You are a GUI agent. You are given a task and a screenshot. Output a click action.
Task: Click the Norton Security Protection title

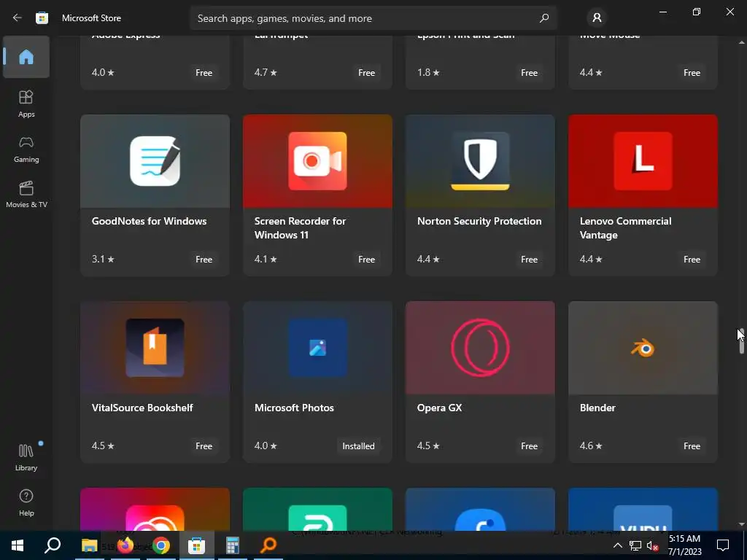[x=479, y=221]
